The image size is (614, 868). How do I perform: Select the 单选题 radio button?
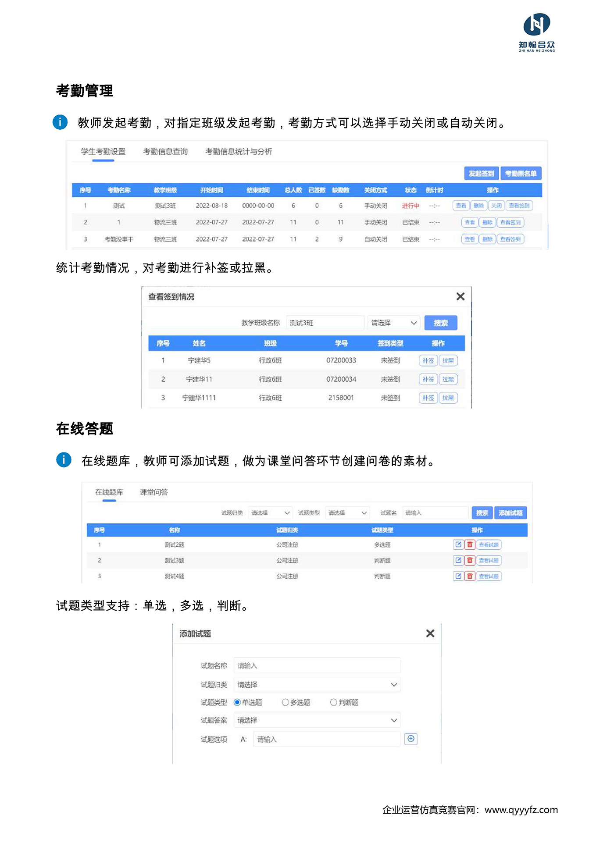point(237,702)
